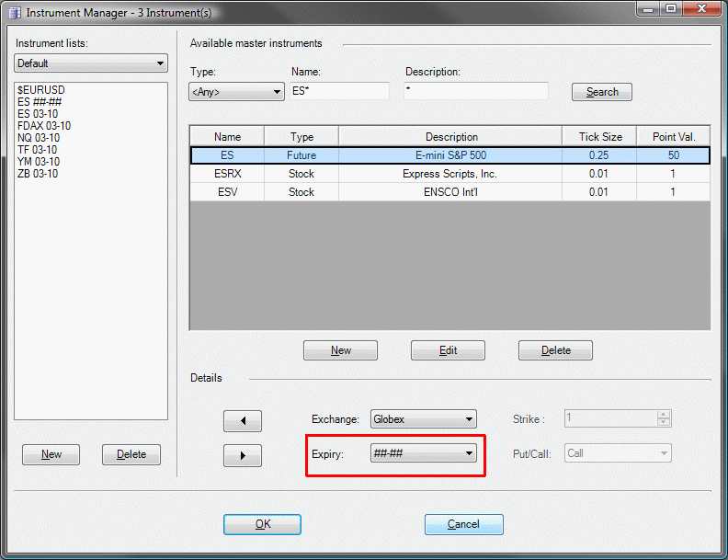Click the point value 1 in ESV row

click(x=673, y=192)
